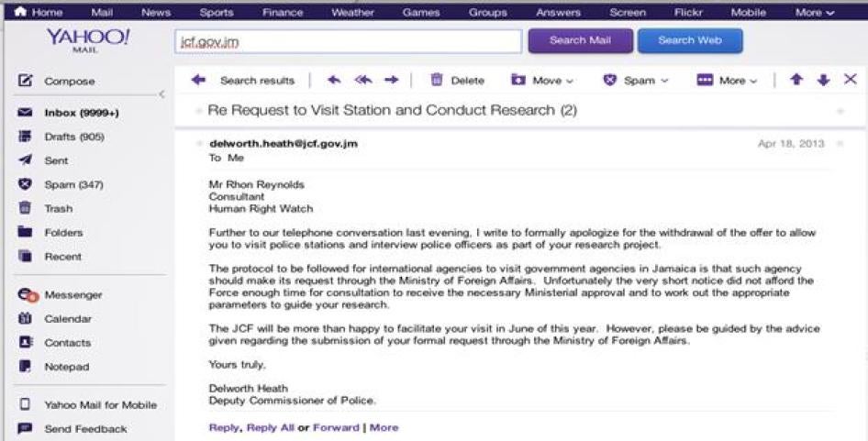Open Messenger from the sidebar
The image size is (868, 441).
73,295
